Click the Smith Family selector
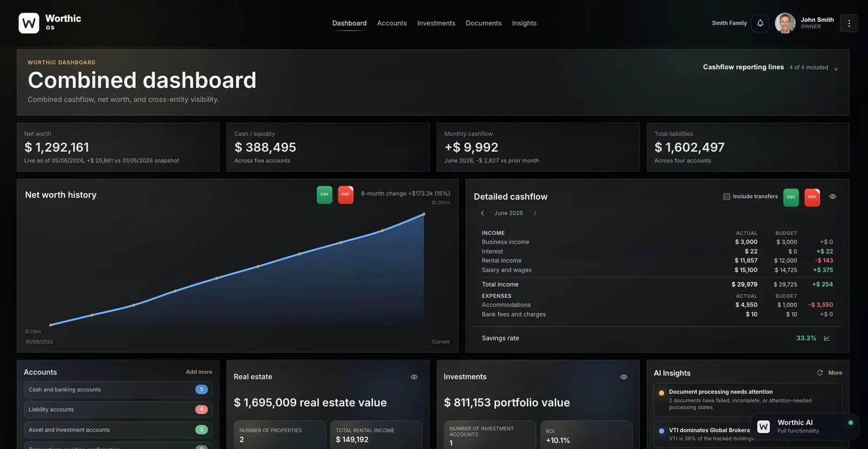Screen dimensions: 868x449 click(x=729, y=23)
